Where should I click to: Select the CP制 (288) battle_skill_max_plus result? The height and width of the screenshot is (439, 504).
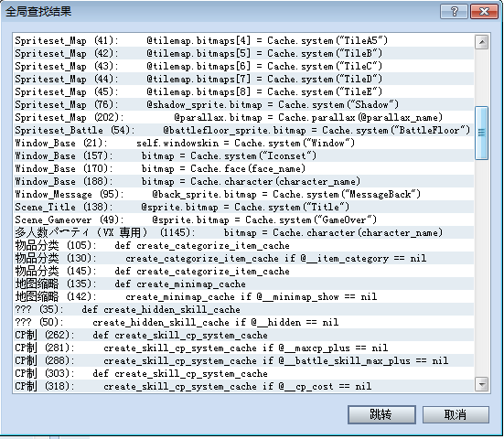click(243, 361)
